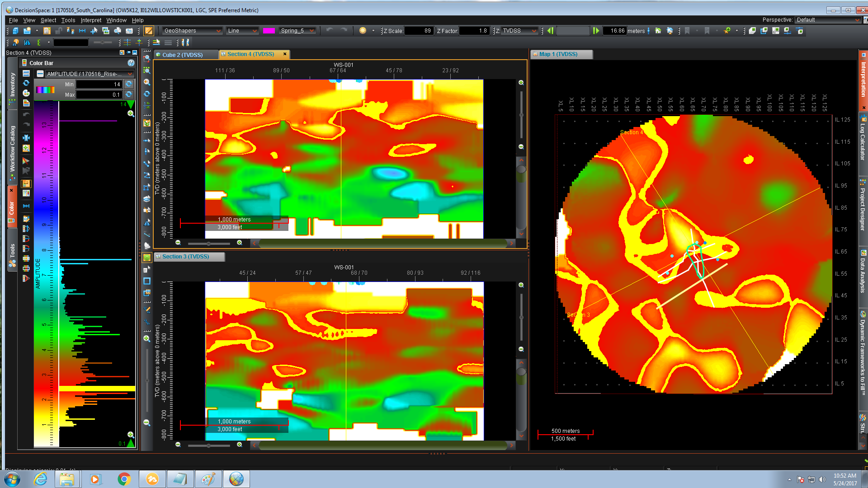Click the Windows Start button
The height and width of the screenshot is (488, 868).
[12, 479]
